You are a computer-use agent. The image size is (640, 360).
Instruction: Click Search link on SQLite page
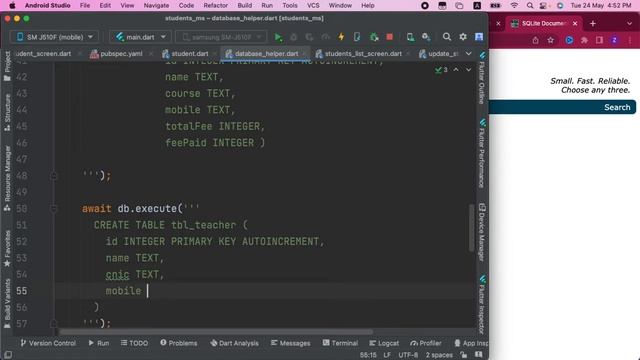pos(617,107)
